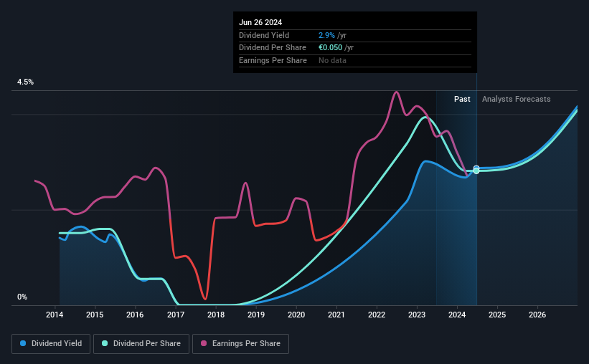The width and height of the screenshot is (589, 364).
Task: Select the 2018 x-axis label
Action: coord(216,315)
